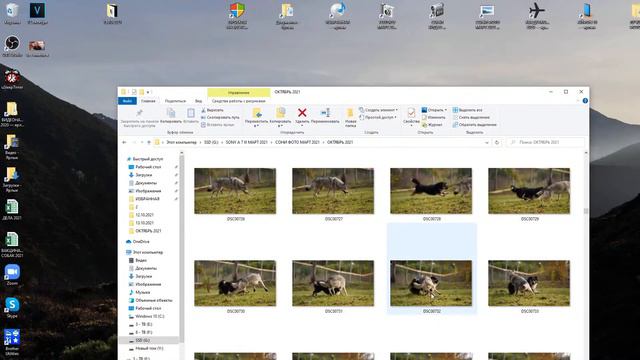Open the Файл ribbon tab
The width and height of the screenshot is (640, 360).
coord(127,101)
